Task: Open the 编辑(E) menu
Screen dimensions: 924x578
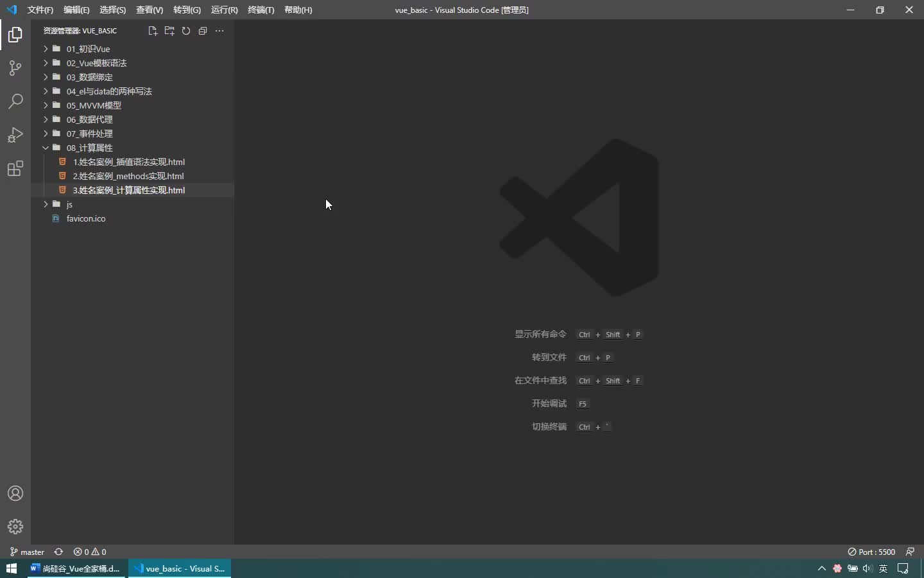Action: click(76, 10)
